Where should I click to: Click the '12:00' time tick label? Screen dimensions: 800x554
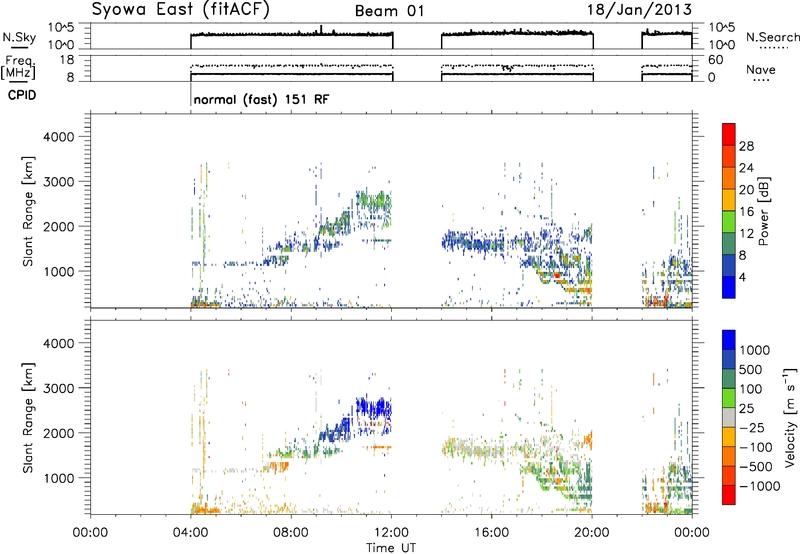point(391,533)
